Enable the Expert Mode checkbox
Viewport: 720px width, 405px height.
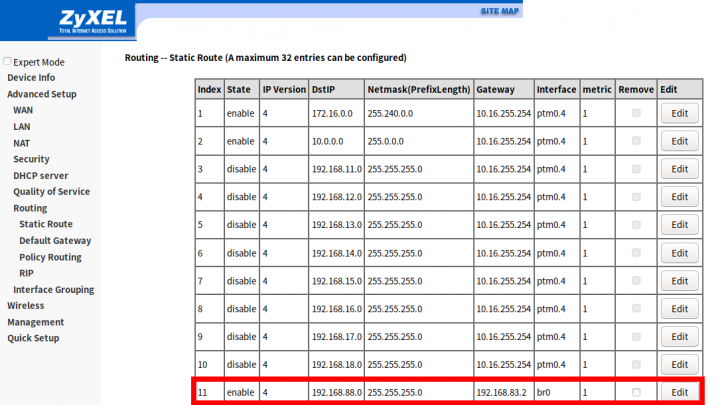[7, 61]
